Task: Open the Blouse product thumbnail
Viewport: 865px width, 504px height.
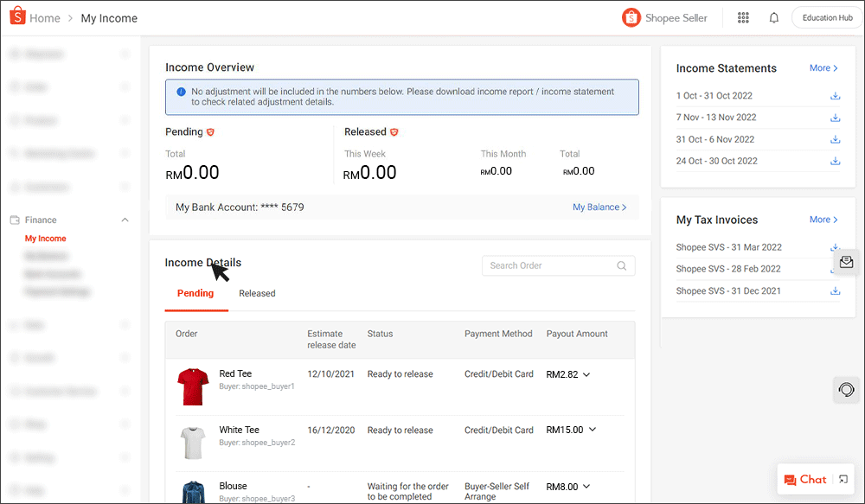Action: point(193,492)
